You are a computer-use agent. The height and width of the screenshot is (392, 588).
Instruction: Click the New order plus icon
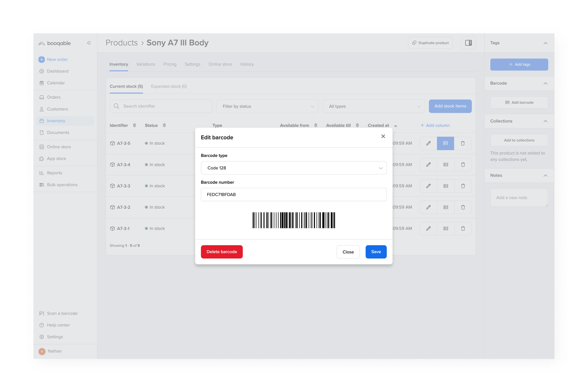pos(41,60)
